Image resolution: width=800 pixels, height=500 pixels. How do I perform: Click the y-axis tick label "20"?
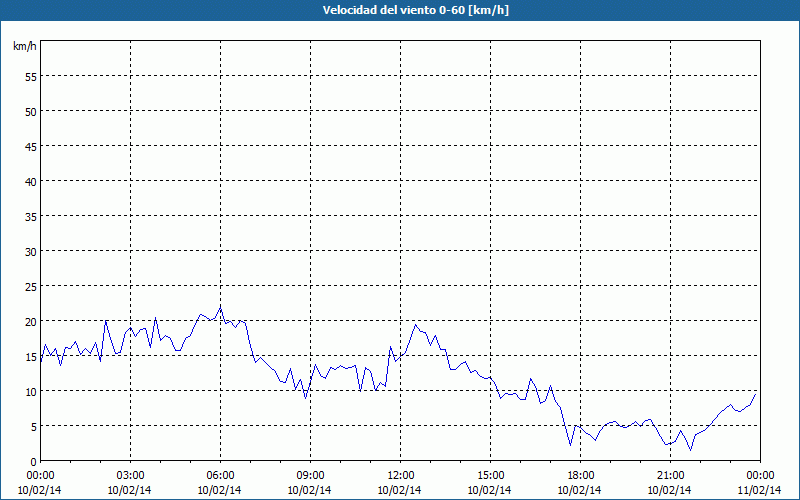[x=31, y=321]
